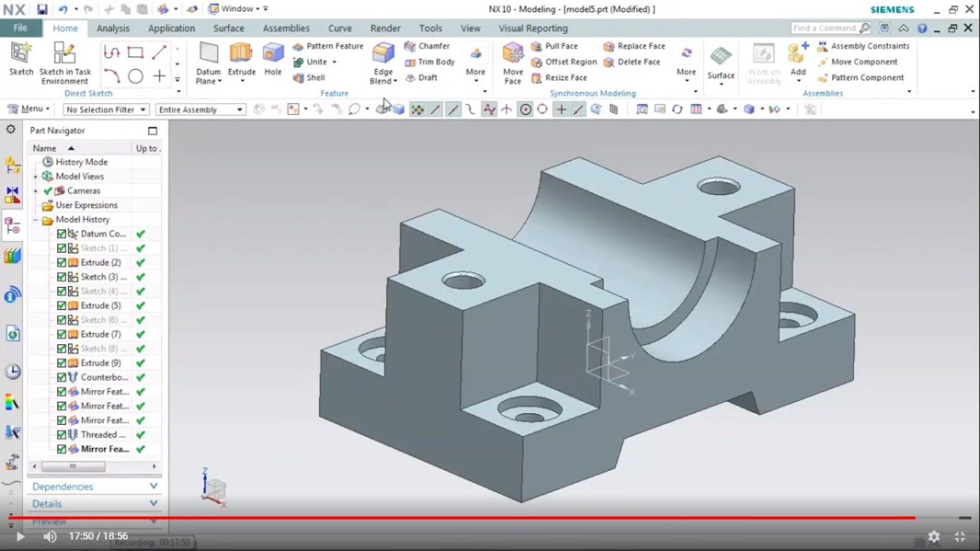Switch to the Assemblies ribbon tab

pyautogui.click(x=286, y=28)
